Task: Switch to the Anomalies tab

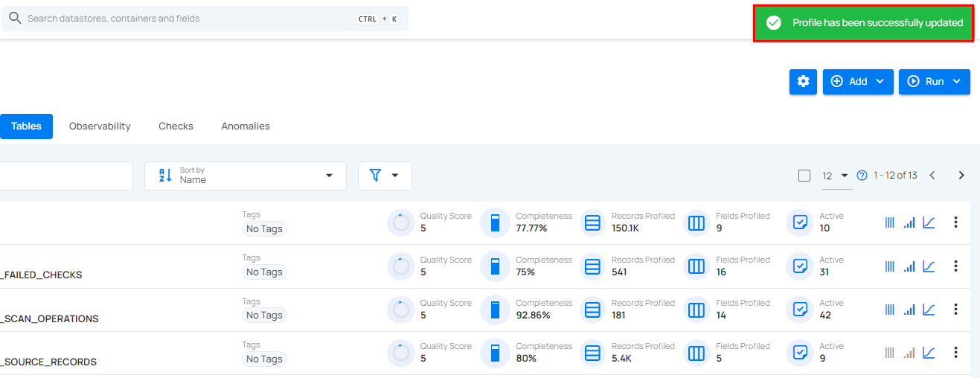Action: pyautogui.click(x=245, y=126)
